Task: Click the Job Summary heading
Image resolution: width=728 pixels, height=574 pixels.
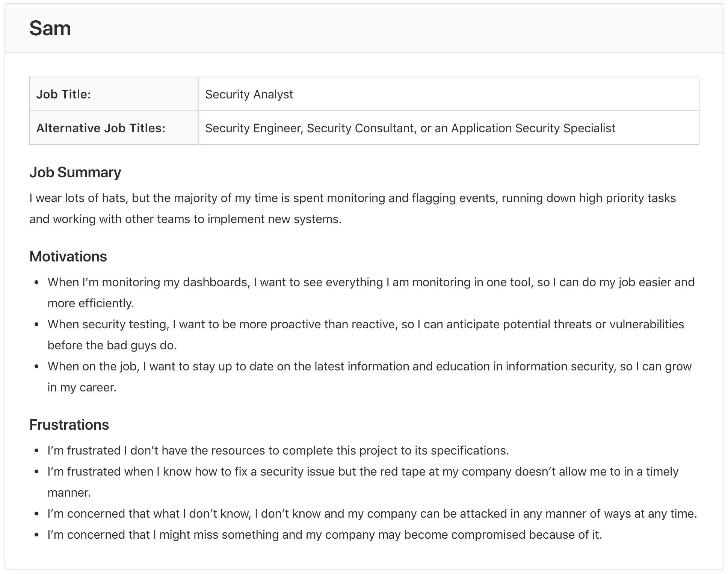Action: (75, 172)
